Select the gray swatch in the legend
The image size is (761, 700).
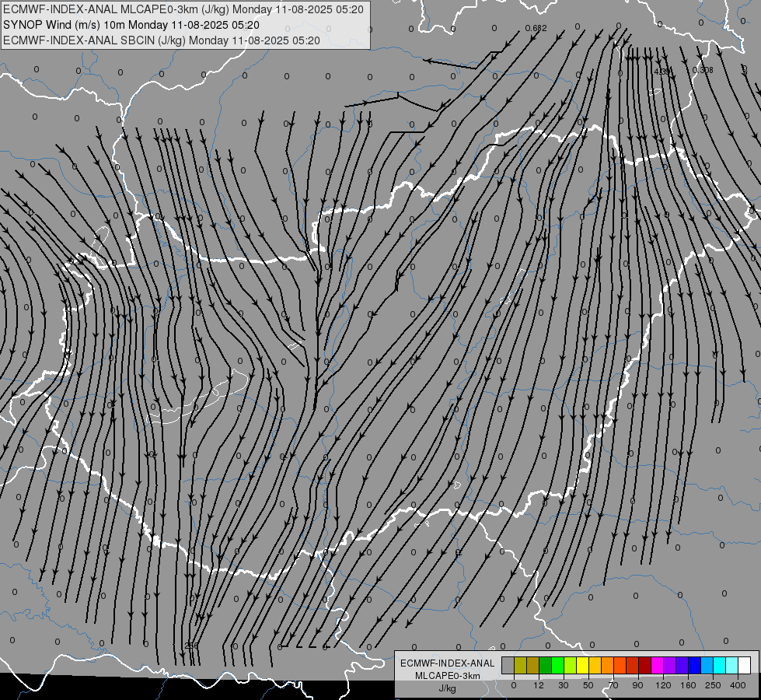(508, 665)
